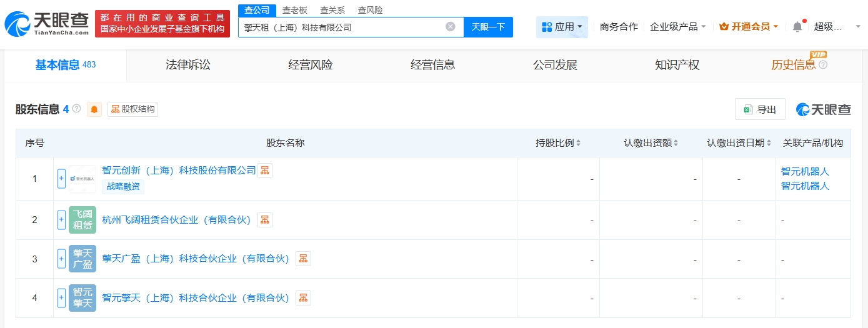Open the 应用 dropdown menu

coord(562,27)
